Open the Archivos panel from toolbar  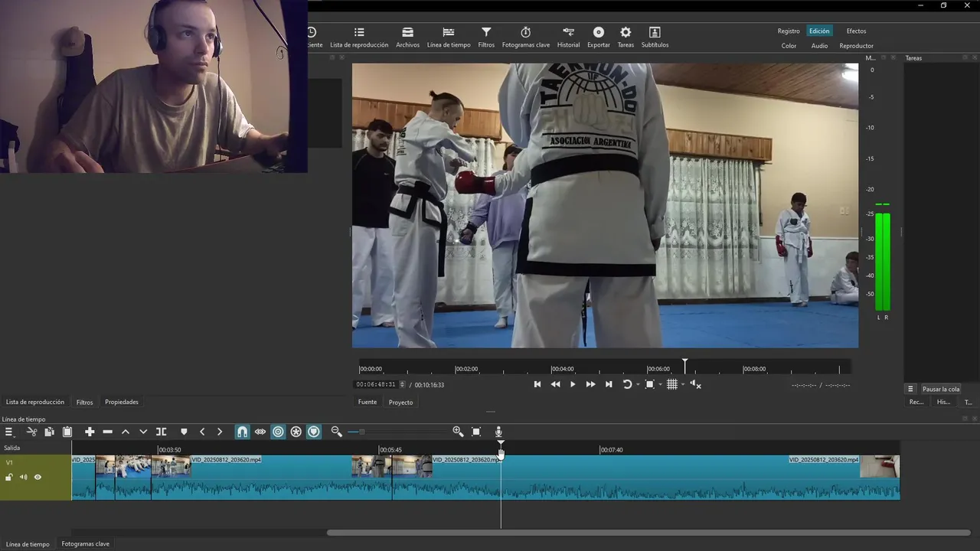point(407,37)
